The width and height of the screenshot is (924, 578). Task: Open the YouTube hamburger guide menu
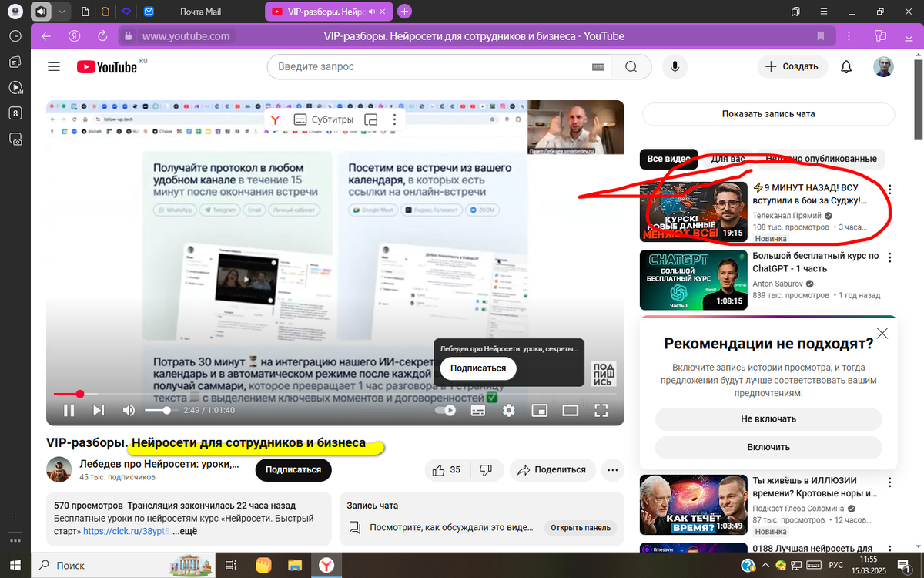click(x=53, y=67)
